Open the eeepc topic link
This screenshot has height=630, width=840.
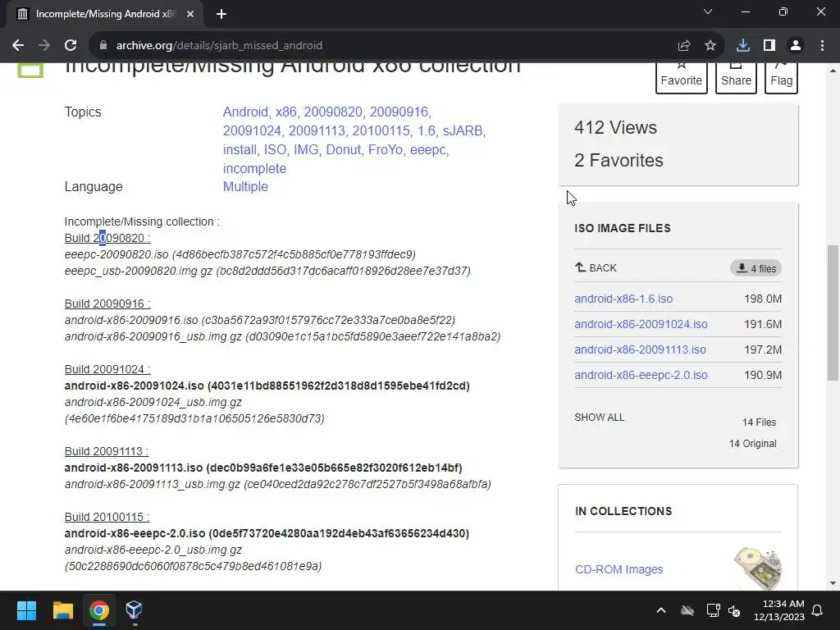click(x=427, y=149)
